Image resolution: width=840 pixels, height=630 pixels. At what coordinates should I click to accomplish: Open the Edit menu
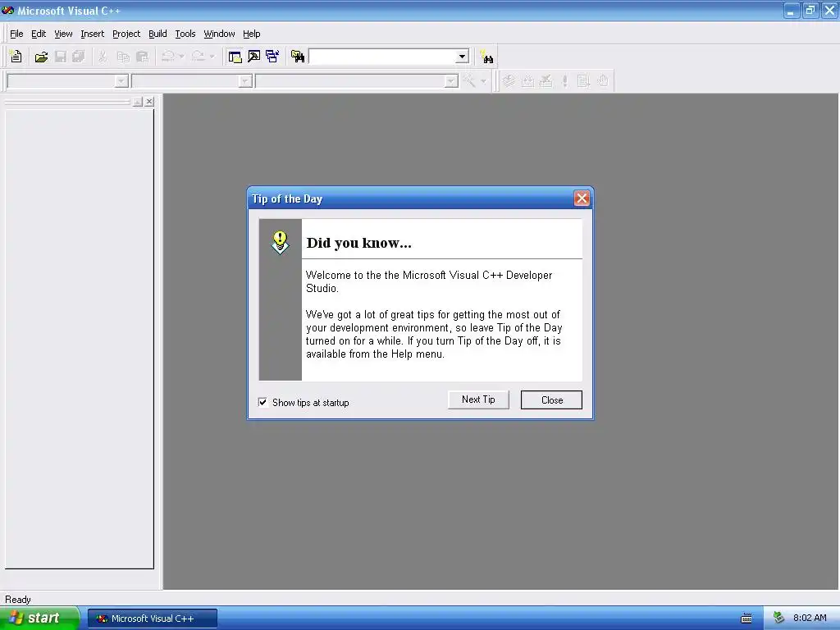pos(39,34)
